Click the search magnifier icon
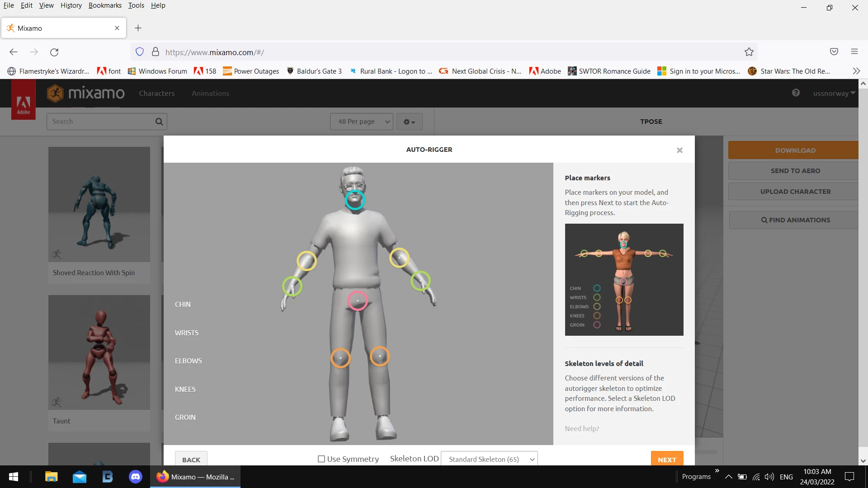The height and width of the screenshot is (488, 868). coord(159,122)
